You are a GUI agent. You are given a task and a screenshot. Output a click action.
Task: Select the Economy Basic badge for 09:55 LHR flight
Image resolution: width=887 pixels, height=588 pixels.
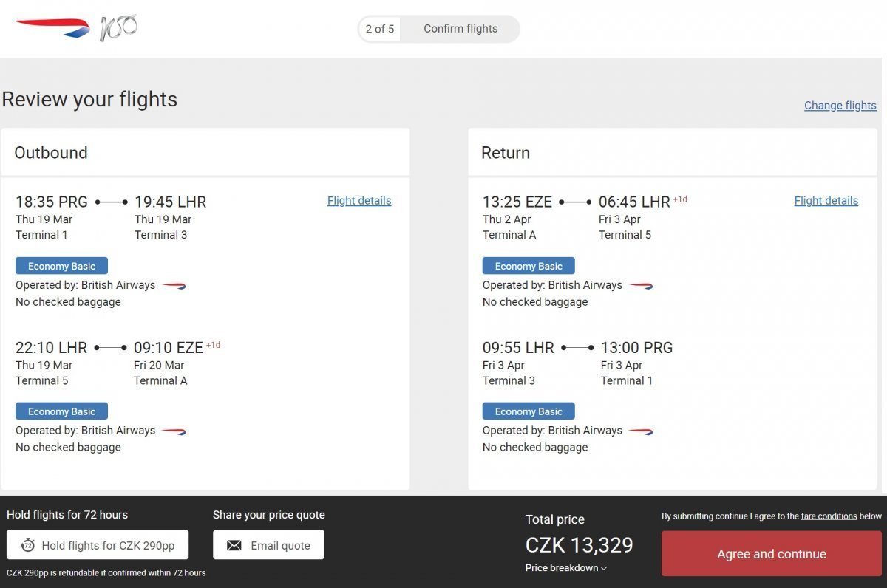(529, 411)
